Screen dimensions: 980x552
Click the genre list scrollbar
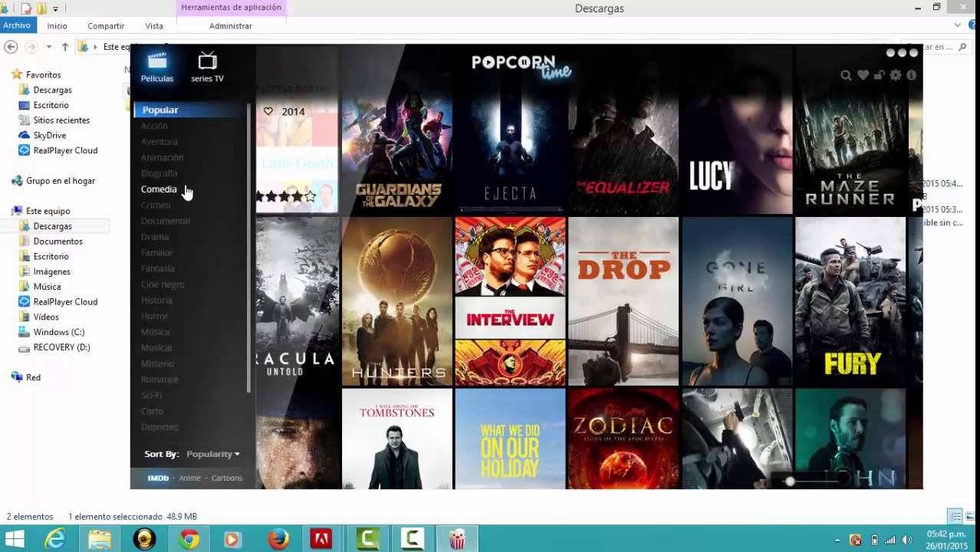(248, 249)
